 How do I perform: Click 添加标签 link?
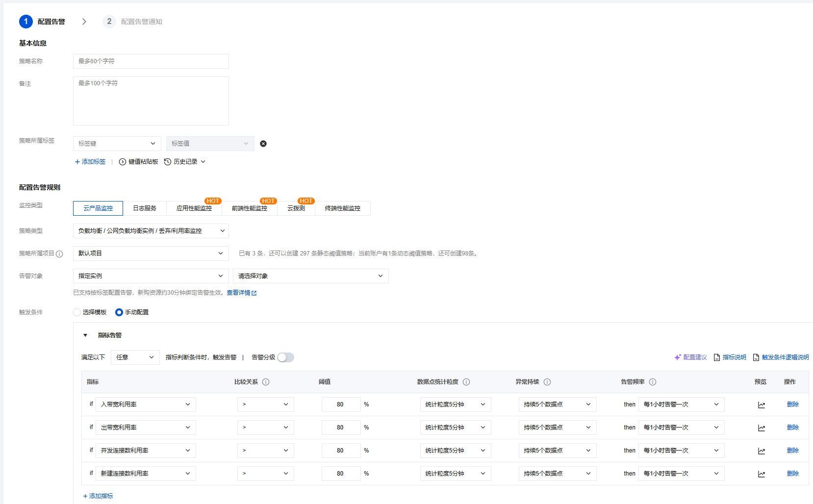90,162
